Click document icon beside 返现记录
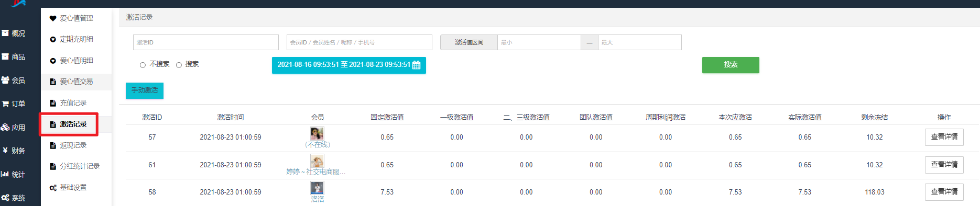The image size is (980, 206). (52, 145)
